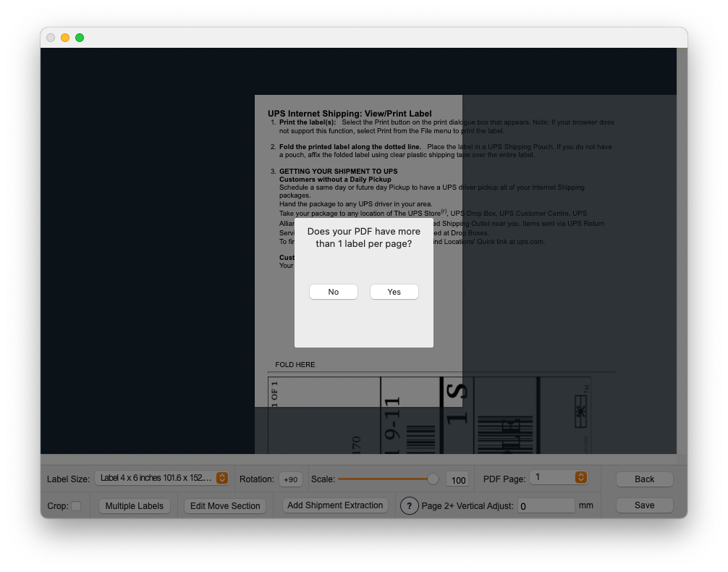
Task: Click the 'FOLD HERE' text in the preview
Action: point(295,365)
